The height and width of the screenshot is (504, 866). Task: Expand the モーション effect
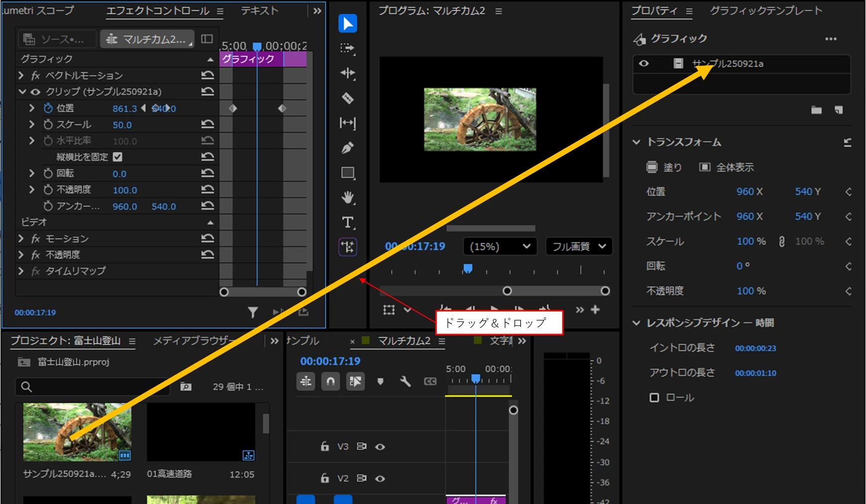(21, 239)
